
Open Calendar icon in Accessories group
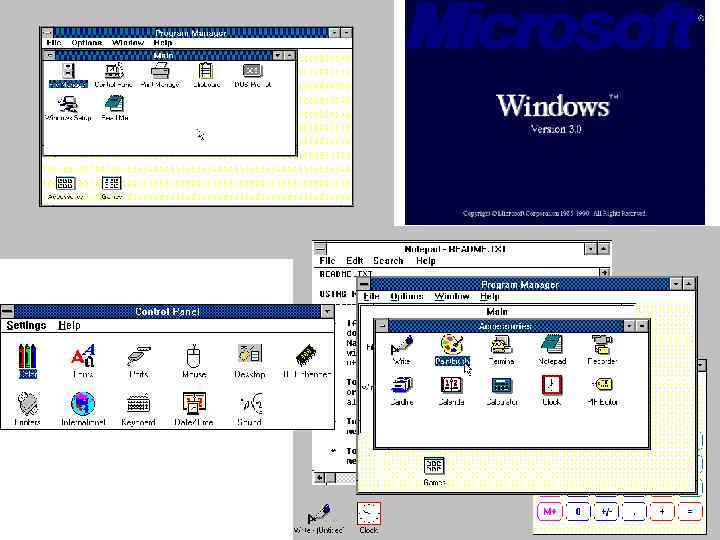[x=451, y=391]
